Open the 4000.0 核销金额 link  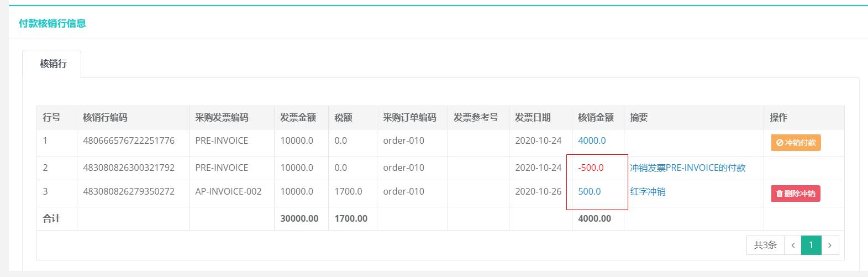pyautogui.click(x=592, y=140)
